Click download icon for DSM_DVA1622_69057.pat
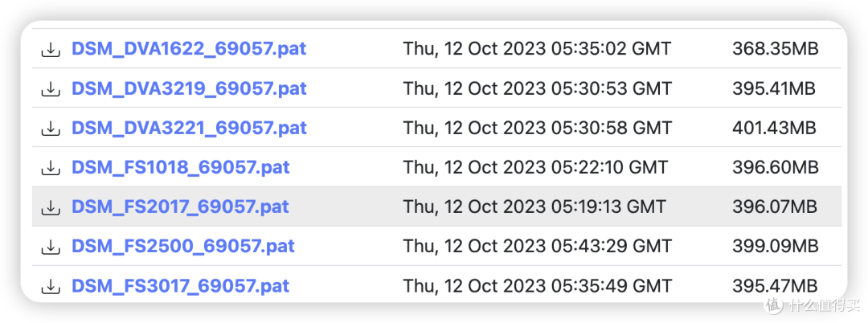868x323 pixels. pyautogui.click(x=51, y=49)
